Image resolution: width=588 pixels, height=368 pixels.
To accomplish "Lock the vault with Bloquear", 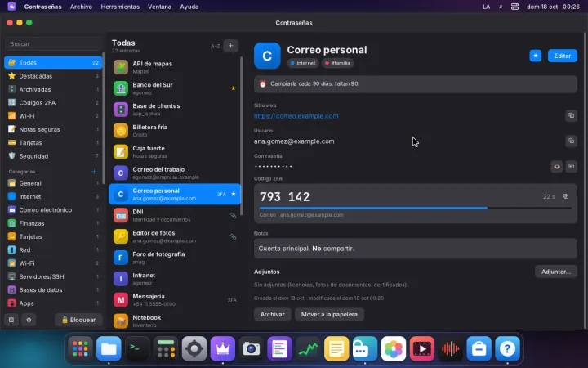I will 78,320.
